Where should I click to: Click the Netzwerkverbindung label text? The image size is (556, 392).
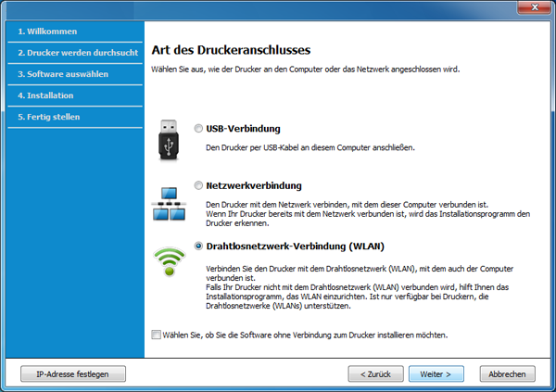254,185
